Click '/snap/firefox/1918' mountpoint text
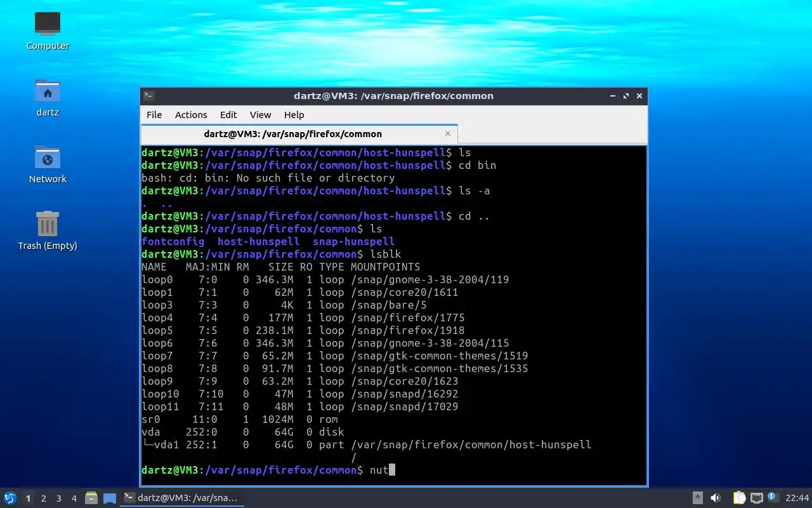 tap(408, 330)
